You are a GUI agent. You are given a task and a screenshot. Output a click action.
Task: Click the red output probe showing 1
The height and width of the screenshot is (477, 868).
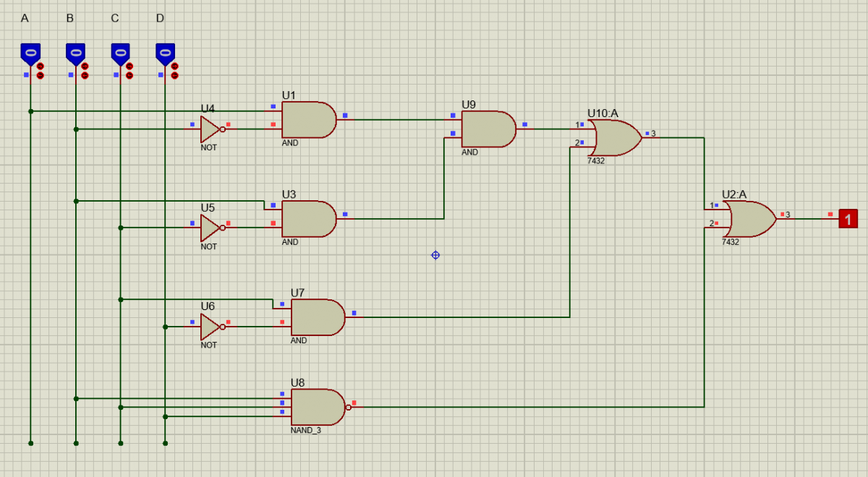pos(847,218)
